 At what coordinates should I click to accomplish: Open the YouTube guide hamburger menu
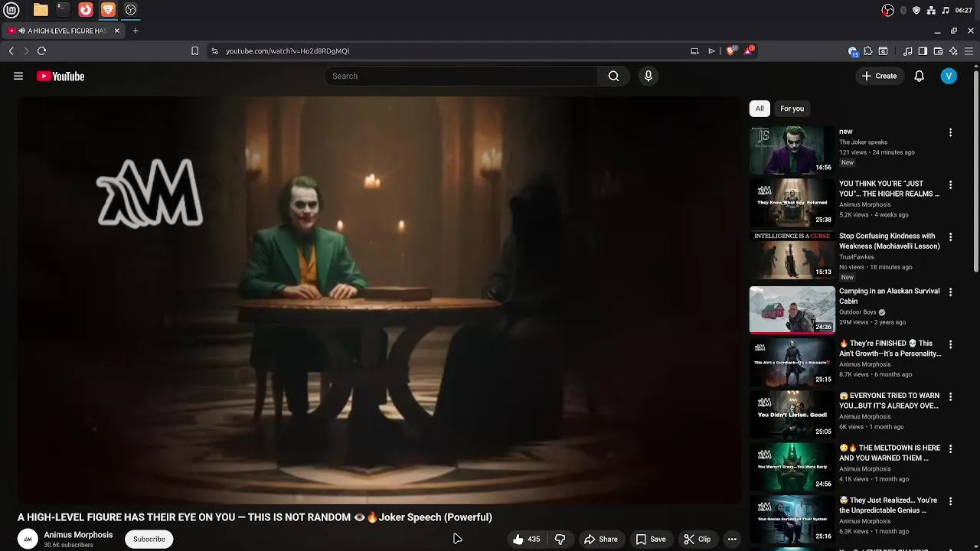[18, 76]
